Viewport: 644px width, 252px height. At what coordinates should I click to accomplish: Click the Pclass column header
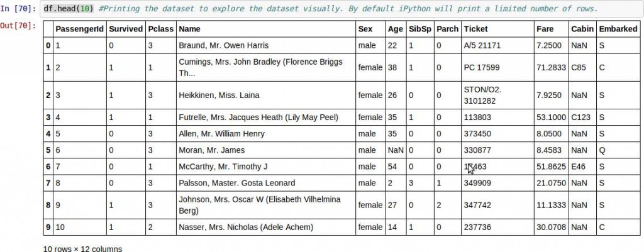(x=161, y=30)
